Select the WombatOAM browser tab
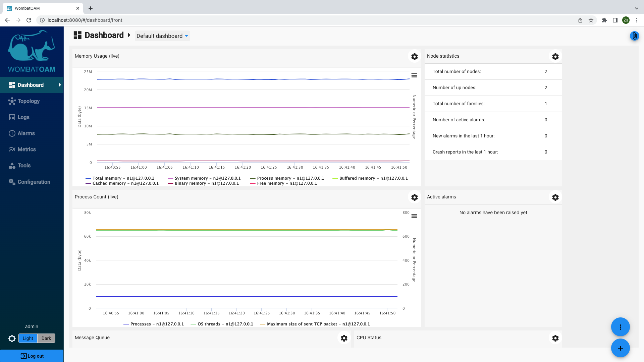This screenshot has height=362, width=644. [43, 8]
